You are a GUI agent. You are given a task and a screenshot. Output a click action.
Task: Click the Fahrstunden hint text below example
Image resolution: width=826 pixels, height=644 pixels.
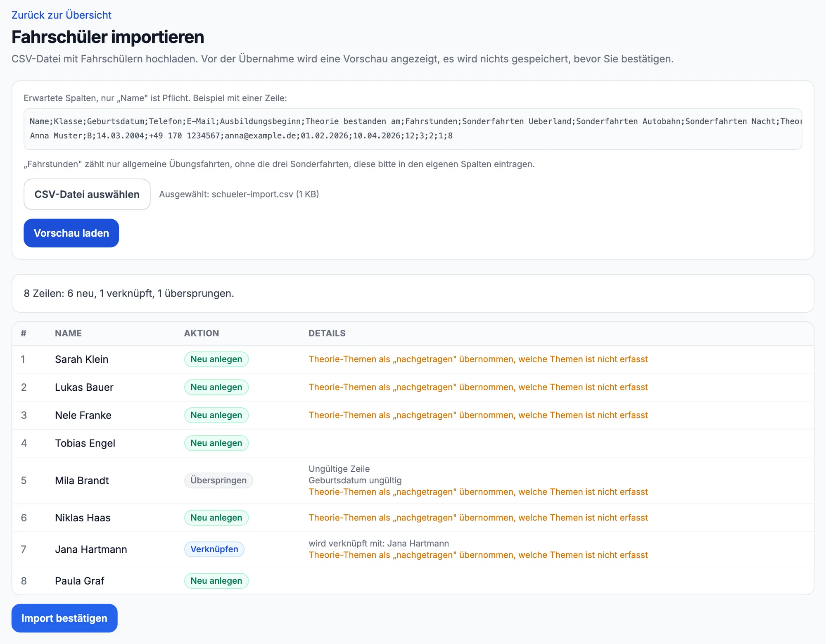click(279, 164)
